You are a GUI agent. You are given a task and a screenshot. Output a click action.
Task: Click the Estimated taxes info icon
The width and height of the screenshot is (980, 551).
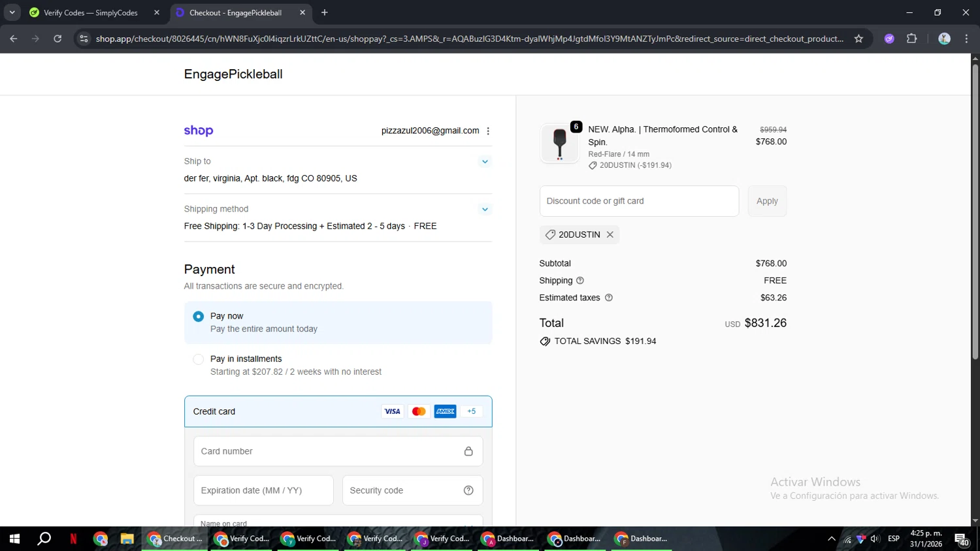[x=609, y=298]
